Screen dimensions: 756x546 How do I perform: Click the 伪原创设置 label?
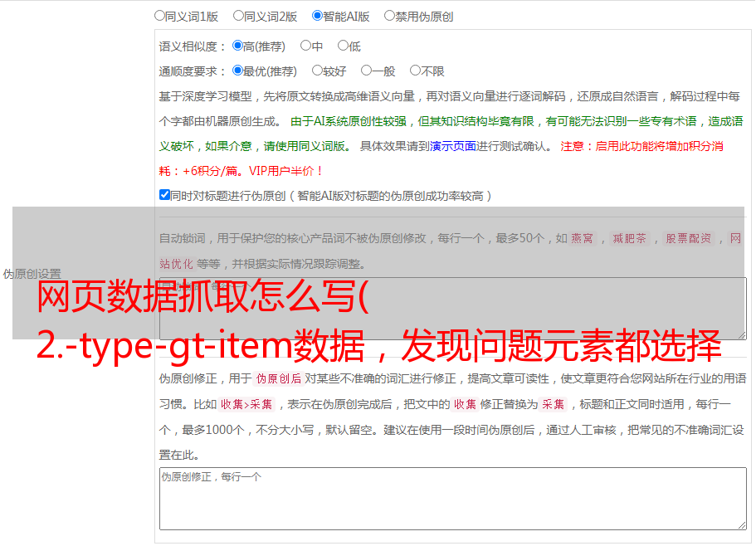click(x=32, y=274)
